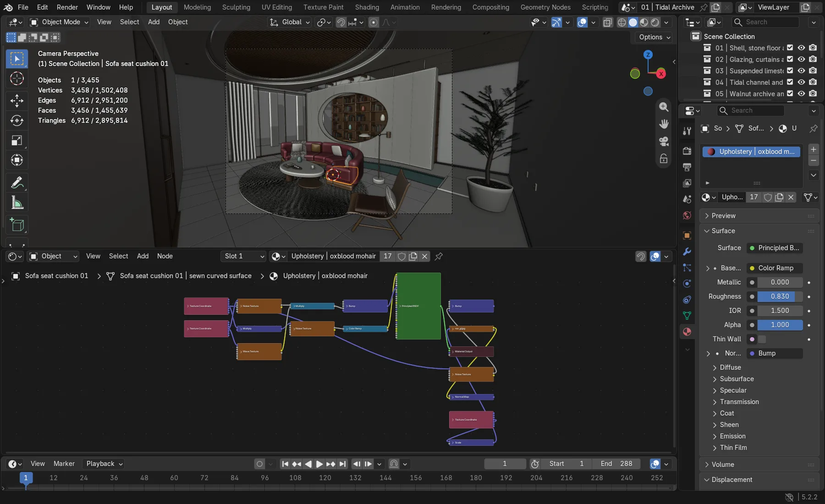
Task: Switch to the Shading workspace tab
Action: [x=367, y=7]
